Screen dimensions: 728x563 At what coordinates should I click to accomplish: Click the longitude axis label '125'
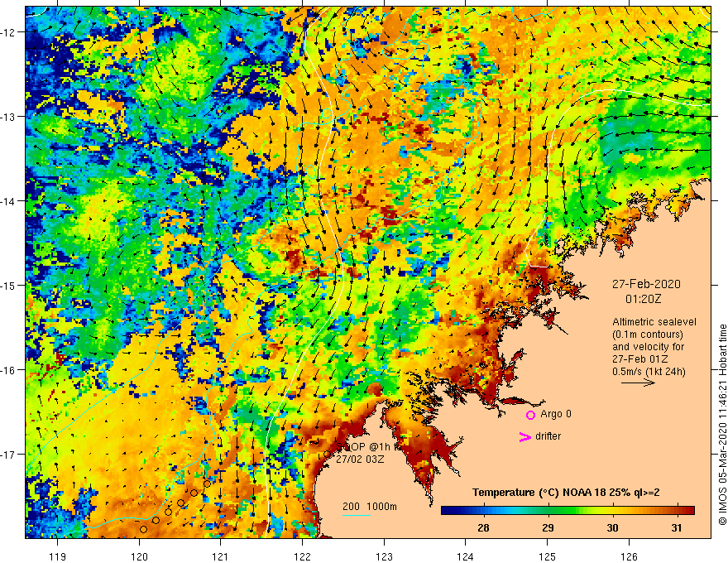pyautogui.click(x=548, y=556)
